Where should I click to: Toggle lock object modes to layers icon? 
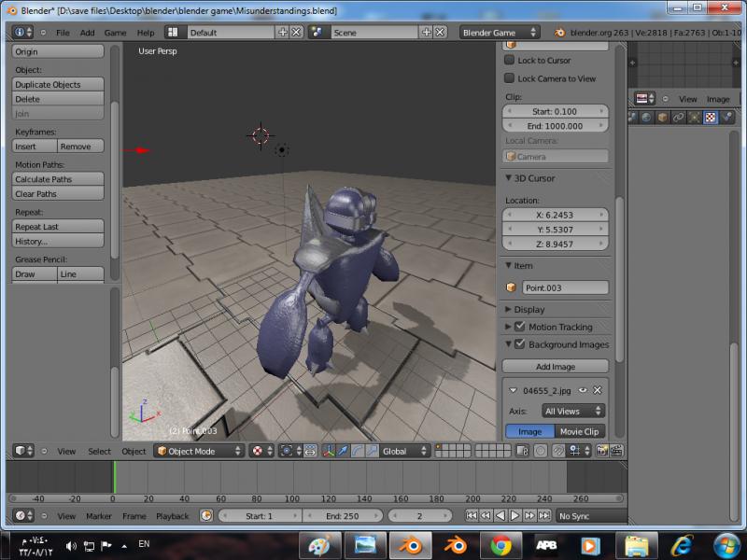click(x=523, y=451)
